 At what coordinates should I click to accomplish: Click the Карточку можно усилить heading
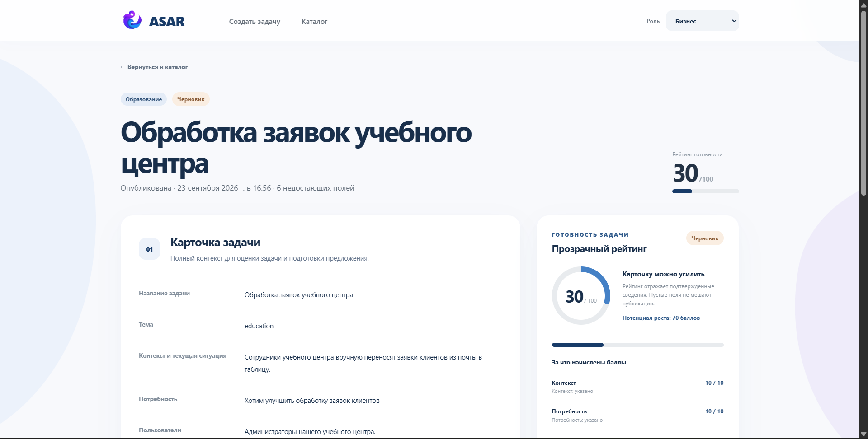click(663, 274)
